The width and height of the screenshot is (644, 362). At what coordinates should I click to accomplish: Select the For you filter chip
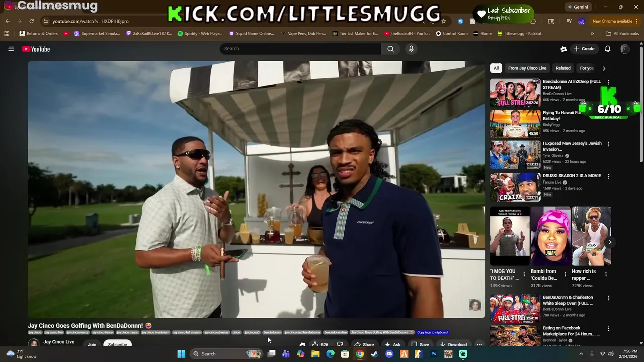[x=587, y=68]
